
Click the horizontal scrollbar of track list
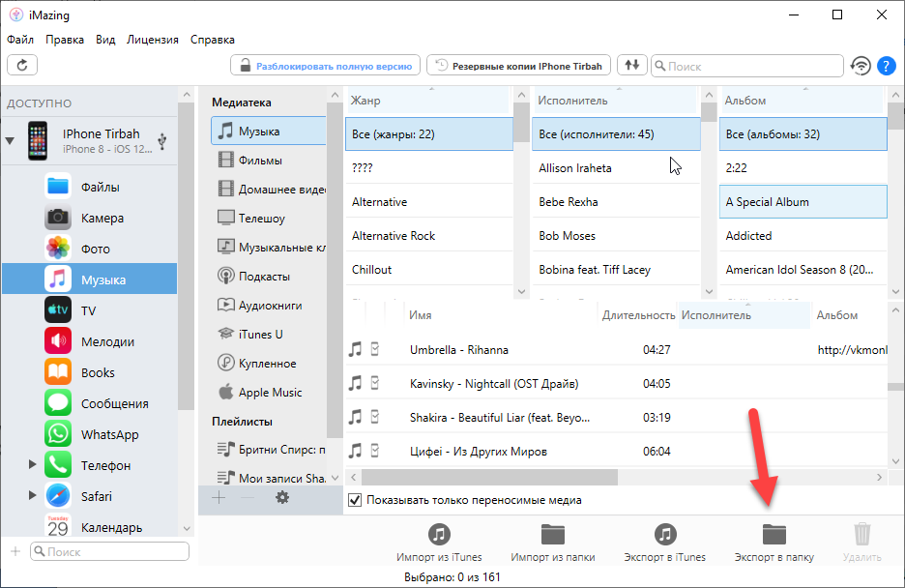489,477
